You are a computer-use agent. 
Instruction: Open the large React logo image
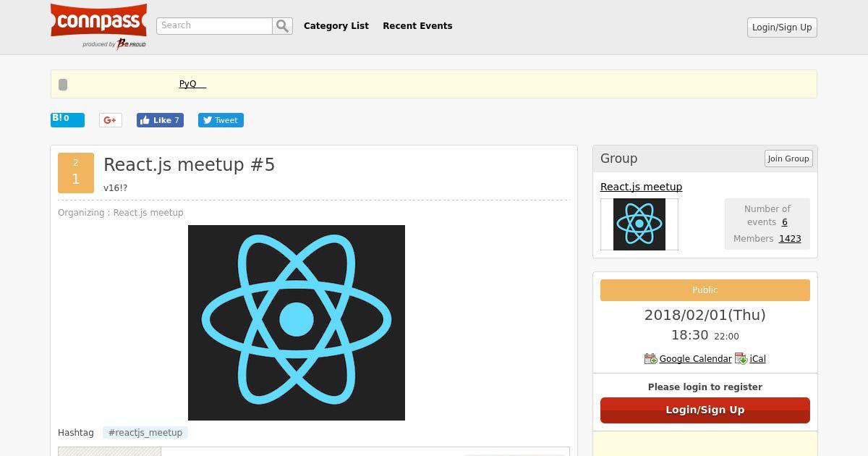[297, 323]
